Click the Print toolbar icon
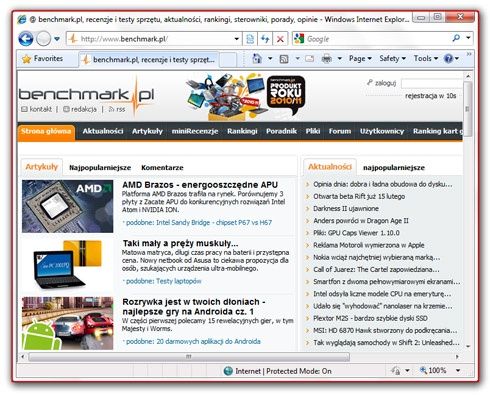Viewport: 490px width, 395px height. [x=327, y=59]
